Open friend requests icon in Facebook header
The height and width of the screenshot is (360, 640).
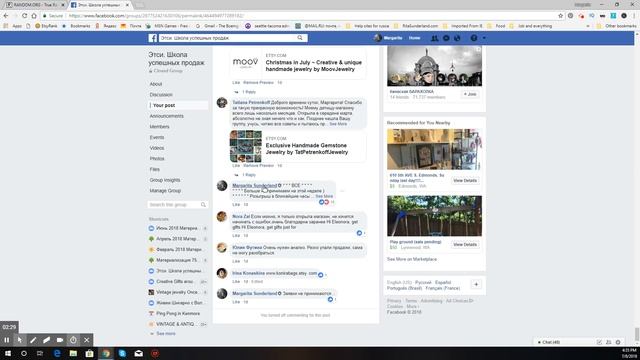point(435,38)
